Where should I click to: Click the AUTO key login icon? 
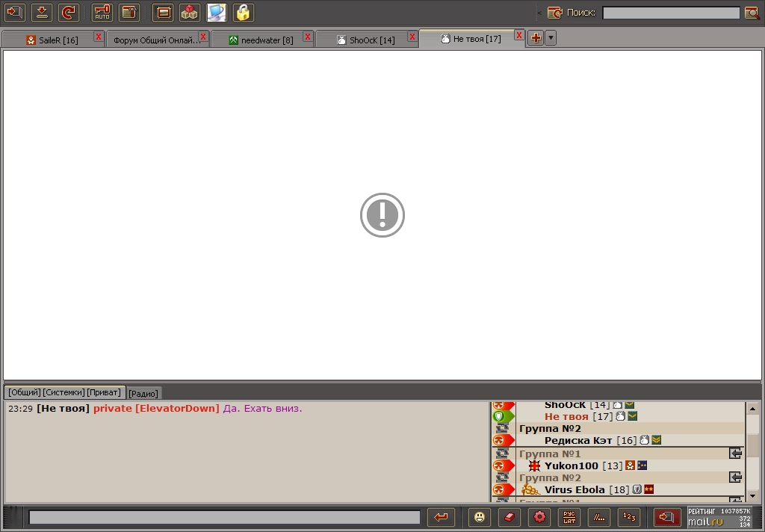pyautogui.click(x=102, y=12)
